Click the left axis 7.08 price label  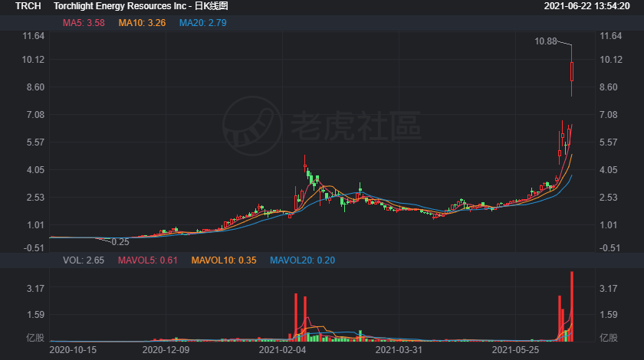(x=35, y=115)
